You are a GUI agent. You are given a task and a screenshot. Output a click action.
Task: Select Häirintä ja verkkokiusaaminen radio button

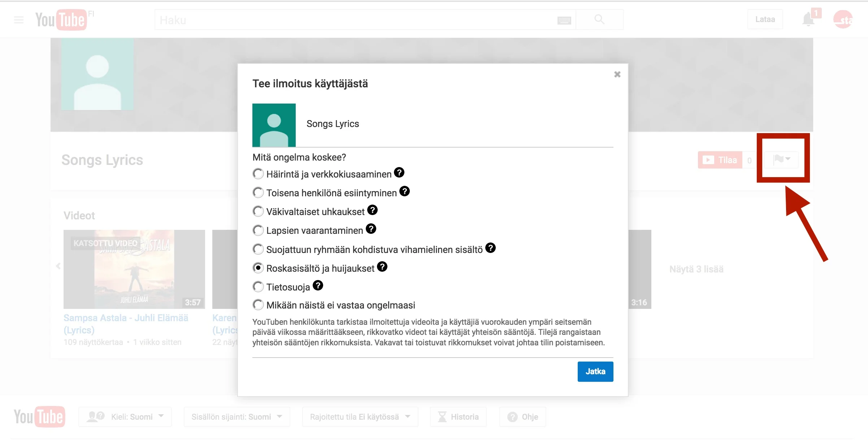(258, 174)
